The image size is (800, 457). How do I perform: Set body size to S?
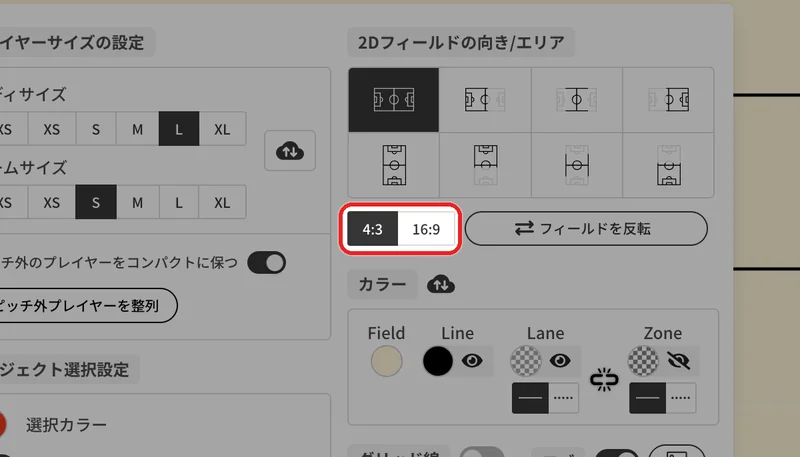[x=96, y=129]
